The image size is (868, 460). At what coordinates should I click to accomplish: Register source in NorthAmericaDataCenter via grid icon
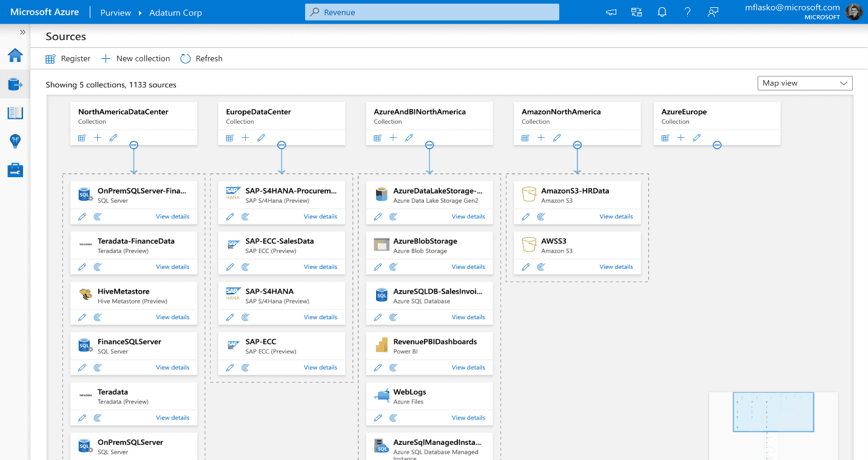pyautogui.click(x=82, y=138)
